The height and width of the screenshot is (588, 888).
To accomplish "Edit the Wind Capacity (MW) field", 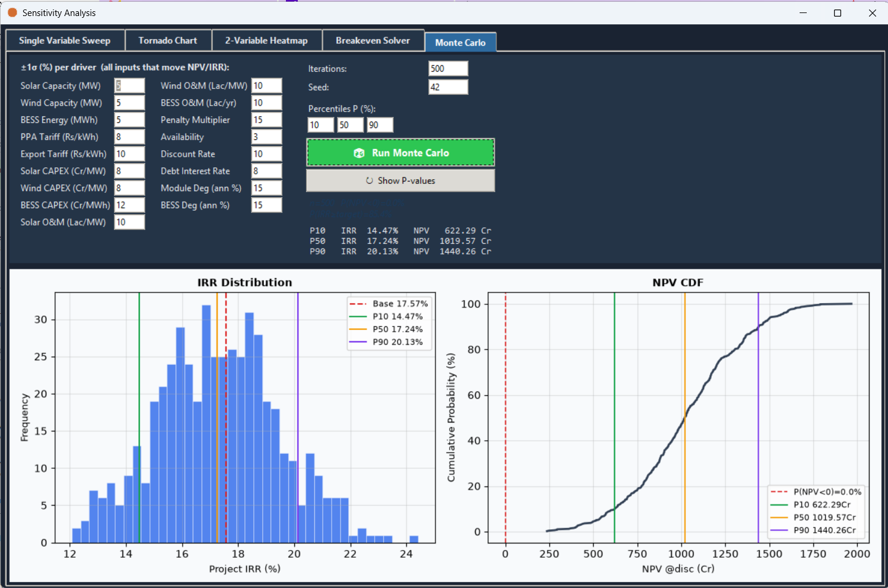I will [129, 103].
